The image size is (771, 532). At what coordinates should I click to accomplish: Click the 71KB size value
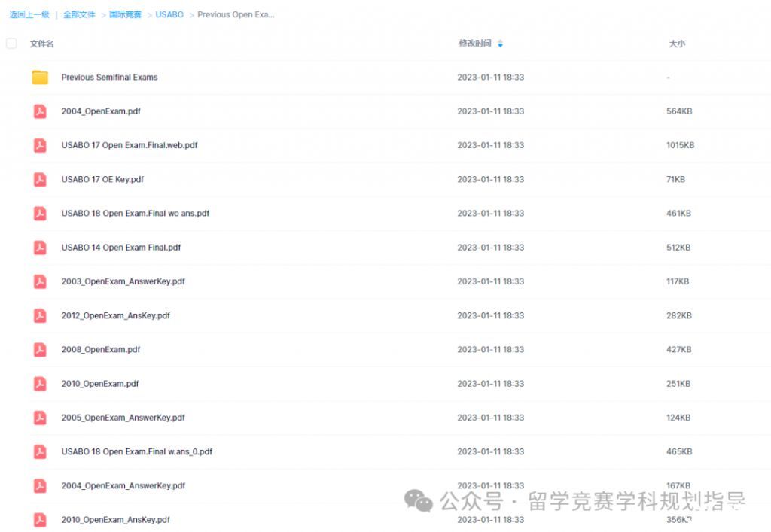pos(675,179)
